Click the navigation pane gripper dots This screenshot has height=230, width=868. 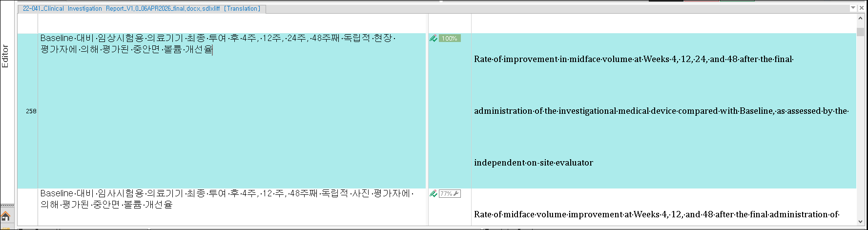click(x=7, y=206)
